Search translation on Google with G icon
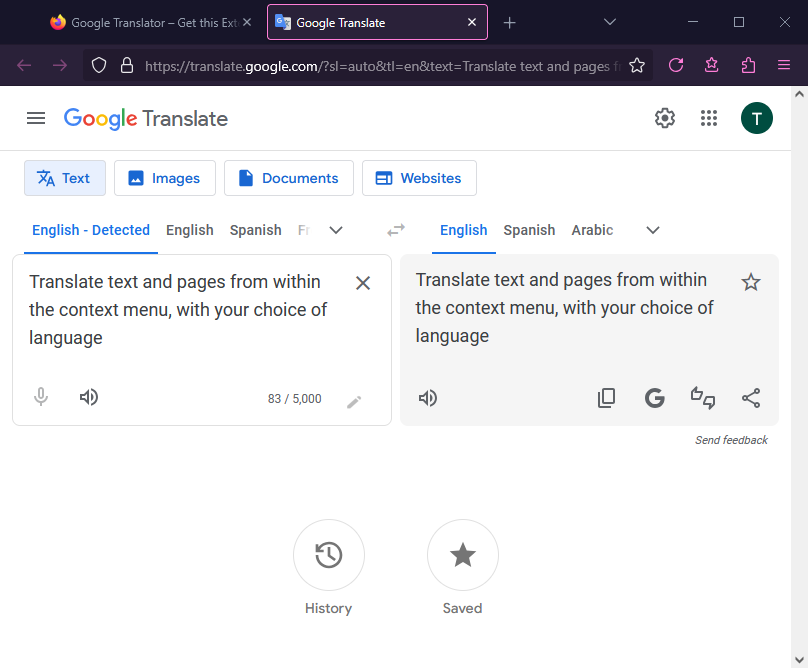The height and width of the screenshot is (668, 808). click(655, 398)
